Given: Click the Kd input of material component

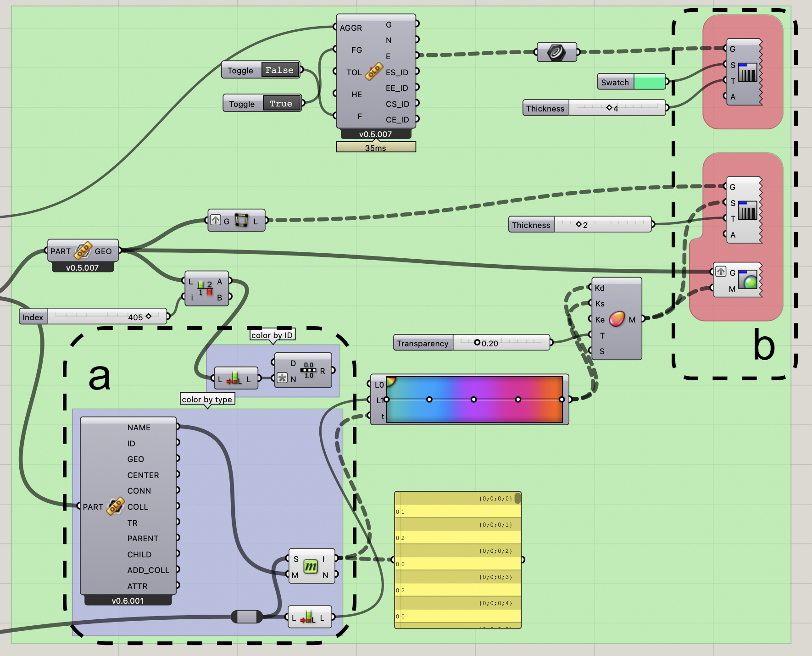Looking at the screenshot, I should [x=600, y=288].
